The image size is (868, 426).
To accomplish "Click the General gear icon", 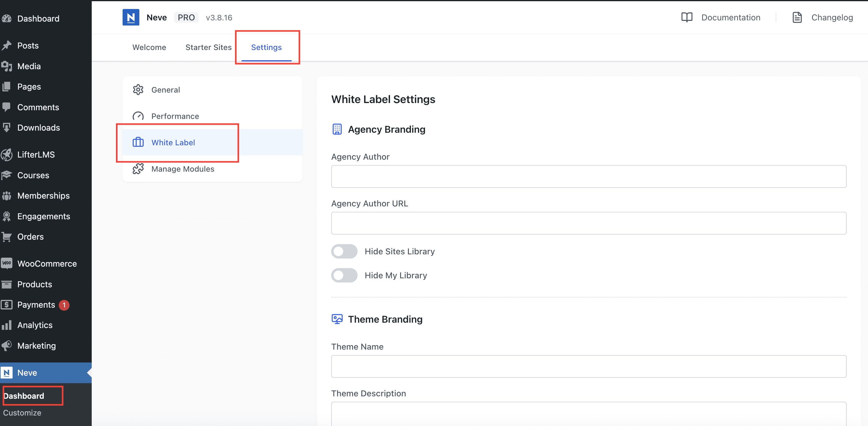I will click(x=138, y=90).
